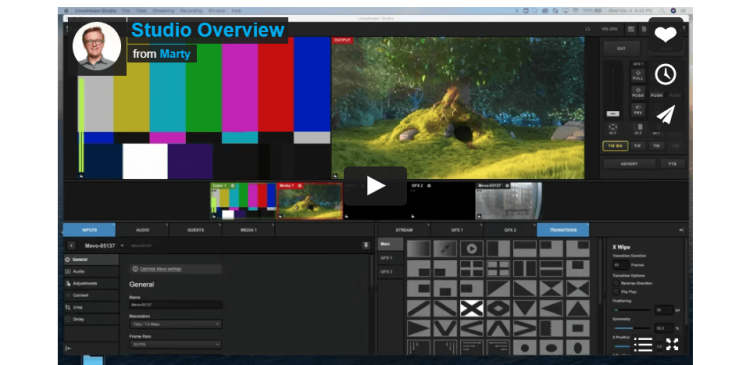The image size is (750, 365).
Task: Select the X Wipe transition icon
Action: tap(472, 308)
